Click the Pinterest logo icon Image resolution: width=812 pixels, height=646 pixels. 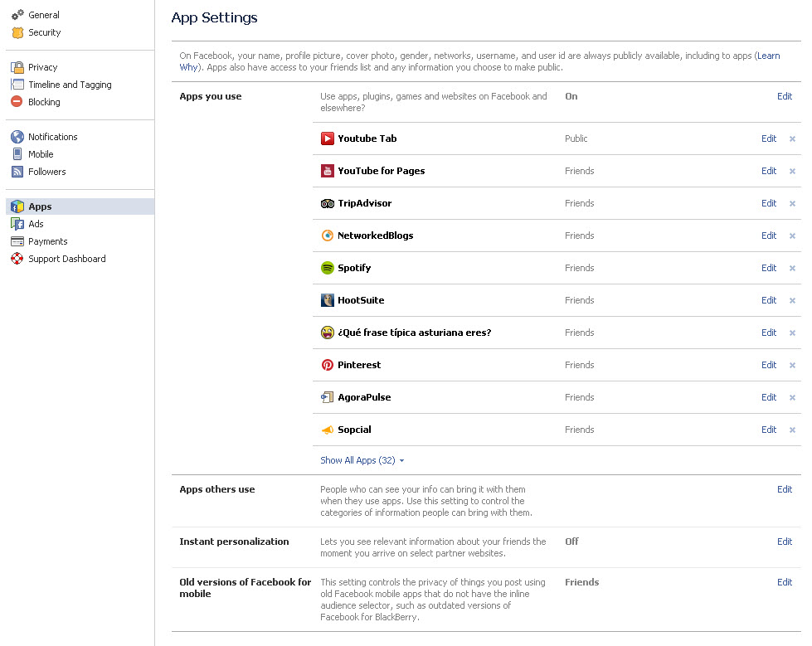[328, 365]
